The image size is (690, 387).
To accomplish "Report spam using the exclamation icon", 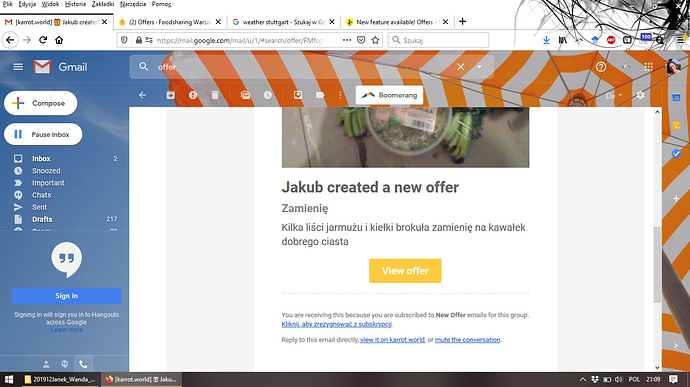I will (x=193, y=95).
